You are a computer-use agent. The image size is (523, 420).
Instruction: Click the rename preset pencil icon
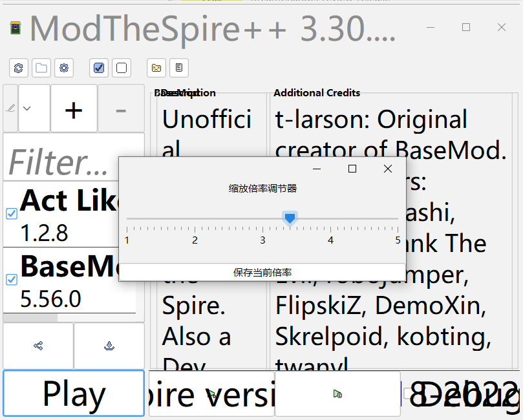coord(11,109)
